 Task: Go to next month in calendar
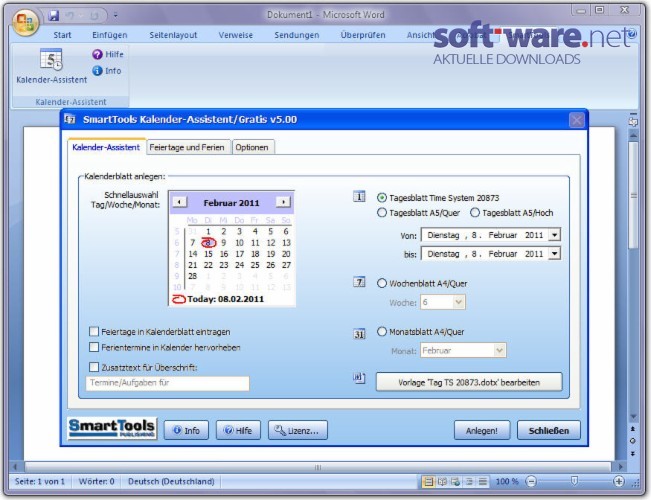pyautogui.click(x=283, y=202)
